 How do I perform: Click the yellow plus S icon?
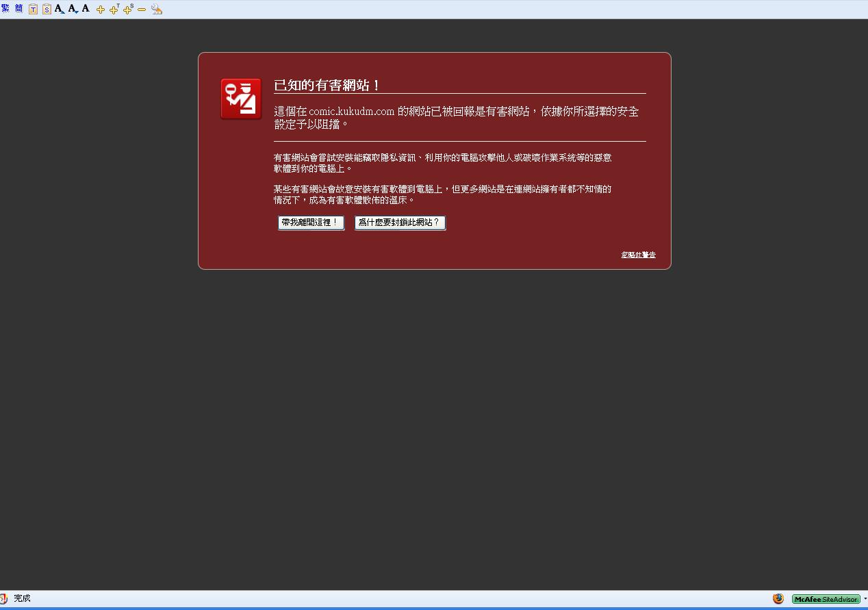pos(128,9)
